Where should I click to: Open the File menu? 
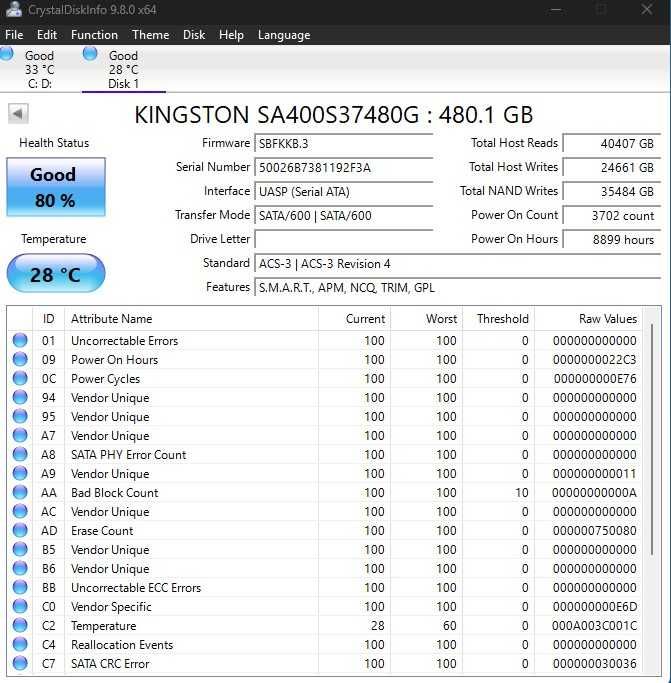point(14,35)
